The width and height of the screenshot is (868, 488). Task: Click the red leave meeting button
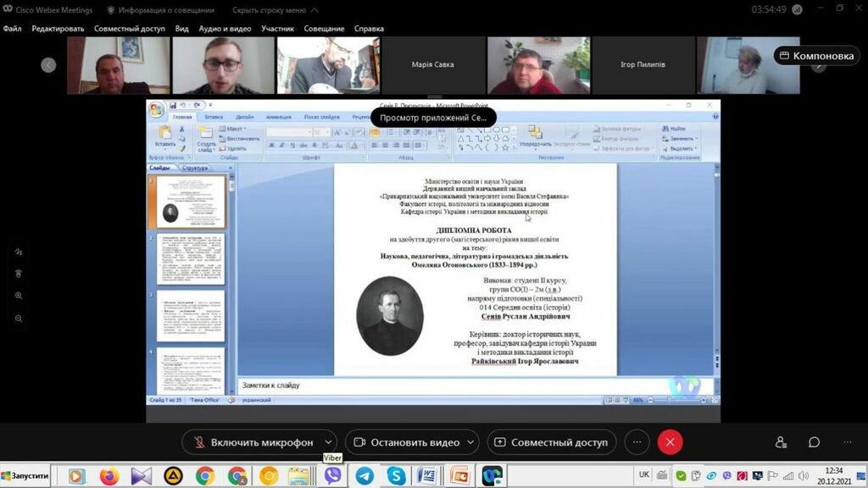(670, 442)
